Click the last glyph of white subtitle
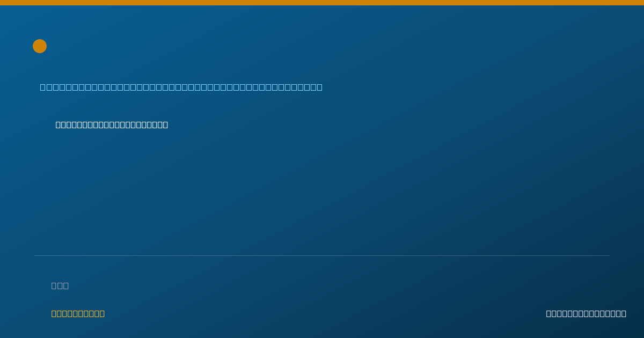The width and height of the screenshot is (644, 338). (x=165, y=125)
